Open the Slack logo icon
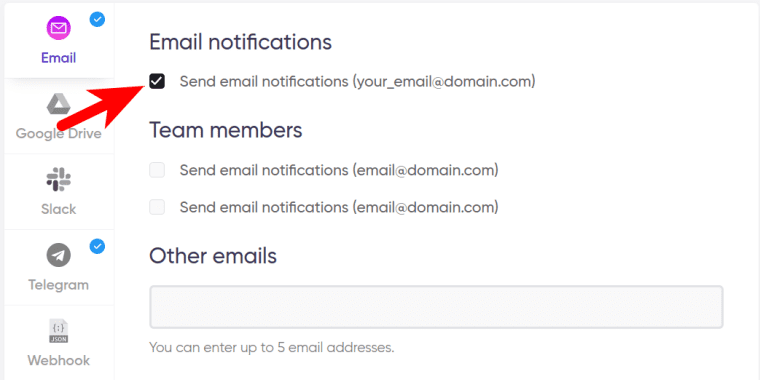Image resolution: width=760 pixels, height=380 pixels. point(59,179)
